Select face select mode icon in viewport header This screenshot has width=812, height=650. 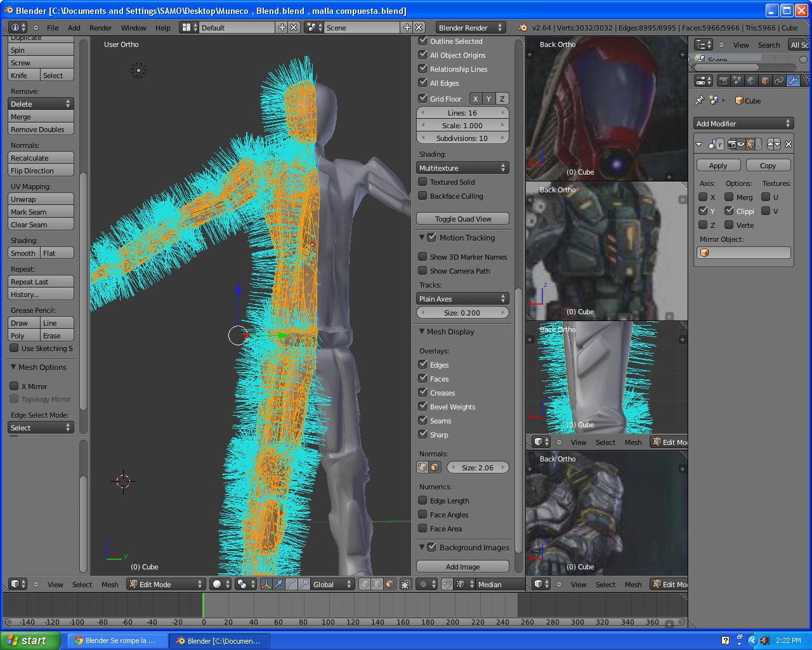pyautogui.click(x=390, y=584)
